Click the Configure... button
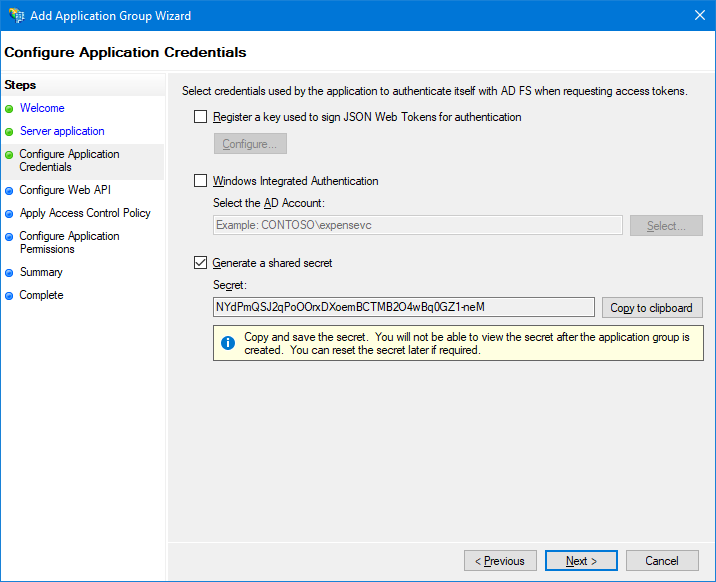The image size is (716, 582). point(250,144)
